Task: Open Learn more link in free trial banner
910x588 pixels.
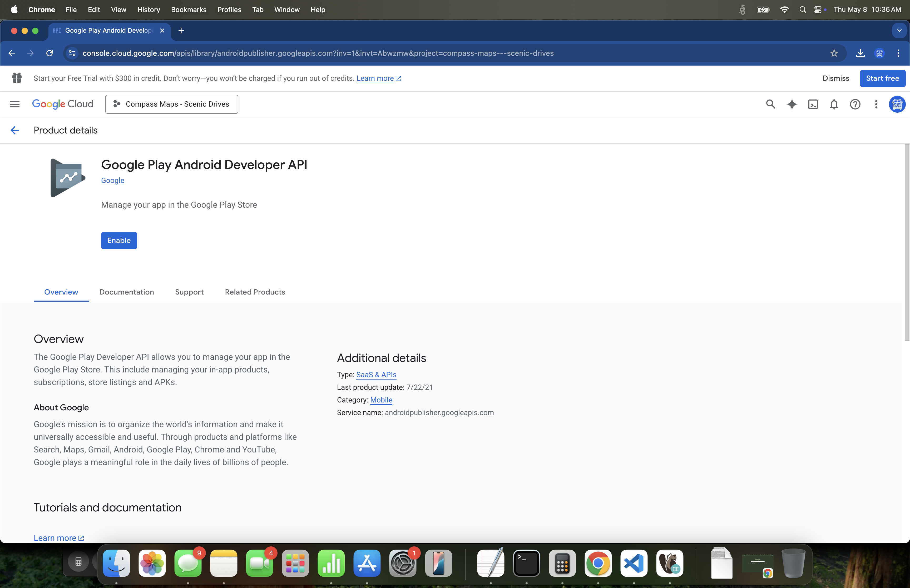Action: click(378, 78)
